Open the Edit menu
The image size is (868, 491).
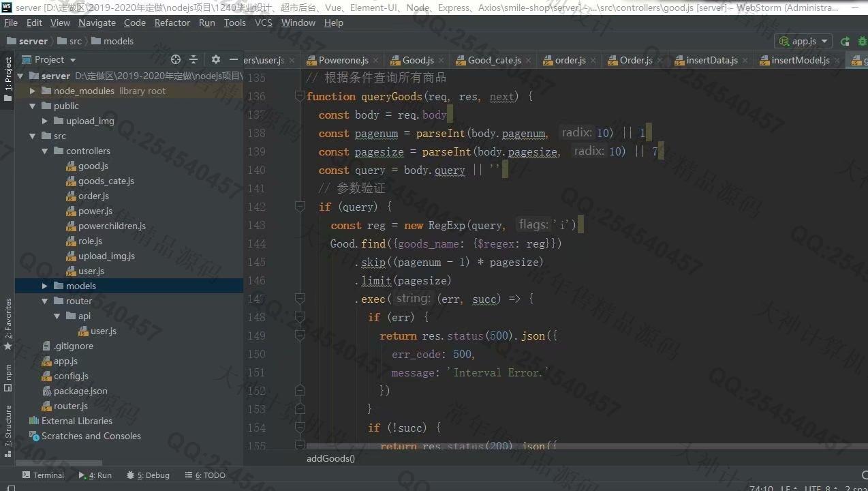click(x=34, y=23)
